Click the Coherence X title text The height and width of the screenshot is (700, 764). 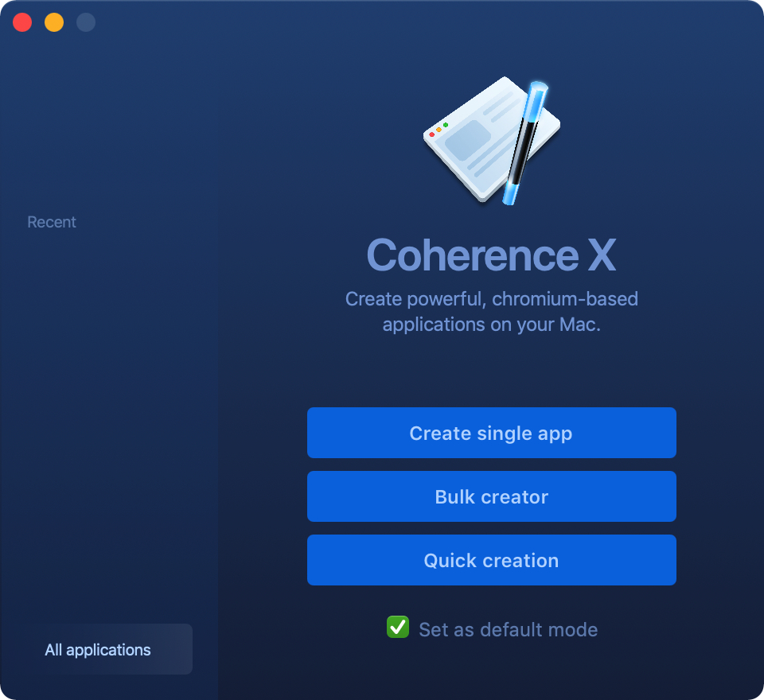point(491,255)
